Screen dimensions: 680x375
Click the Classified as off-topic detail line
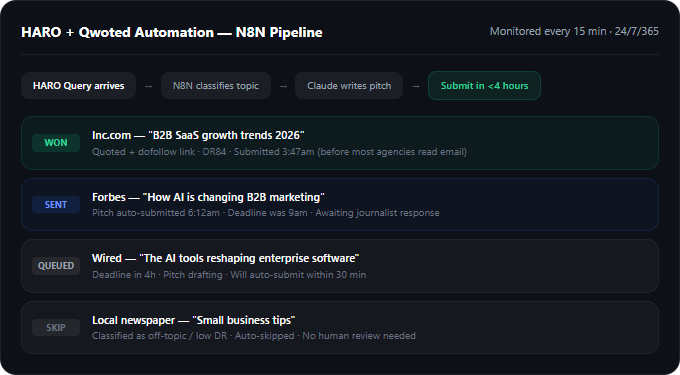[x=254, y=336]
